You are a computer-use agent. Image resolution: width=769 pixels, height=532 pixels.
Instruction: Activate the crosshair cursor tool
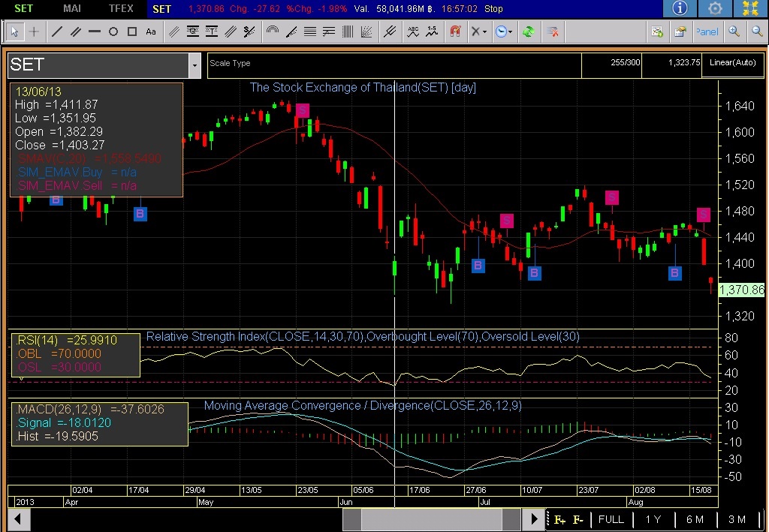click(x=34, y=32)
